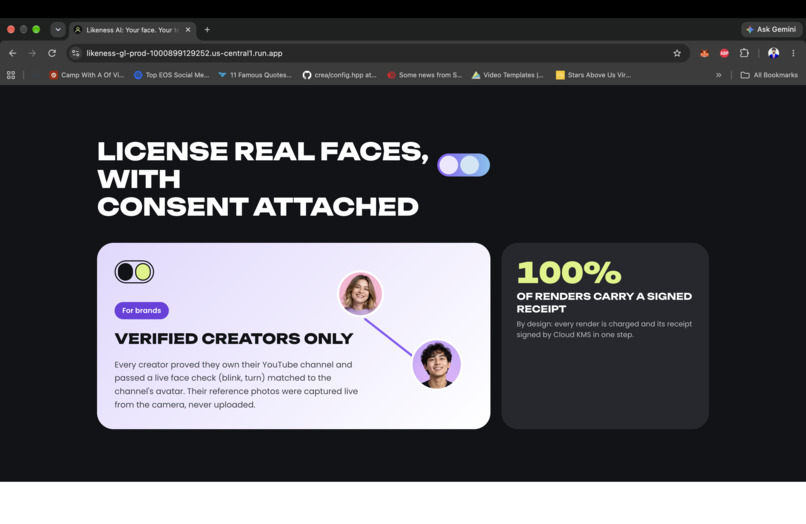Screen dimensions: 806x524
Task: Click OF RENDERS CARRY A SIGNED RECEIPT
Action: click(604, 302)
